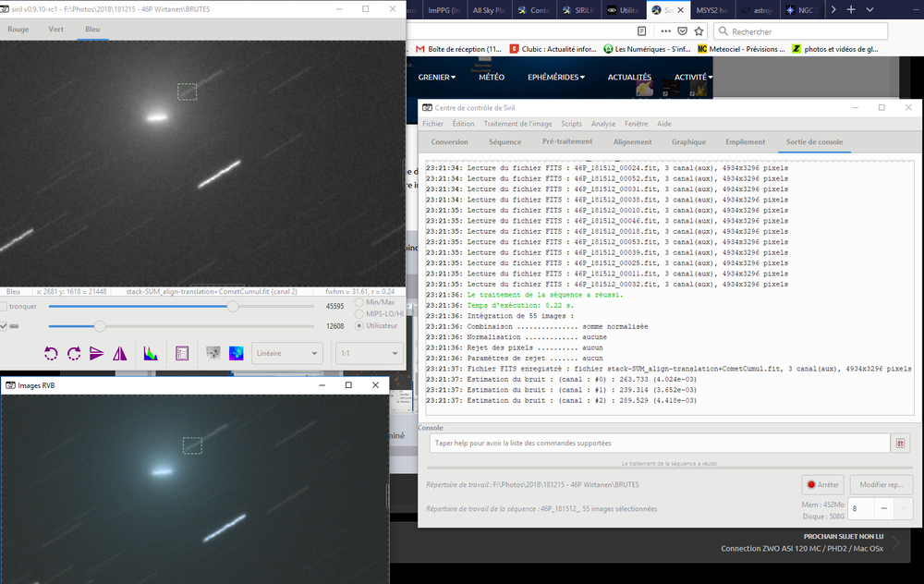Image resolution: width=924 pixels, height=584 pixels.
Task: Open the Graphique tab
Action: point(689,142)
